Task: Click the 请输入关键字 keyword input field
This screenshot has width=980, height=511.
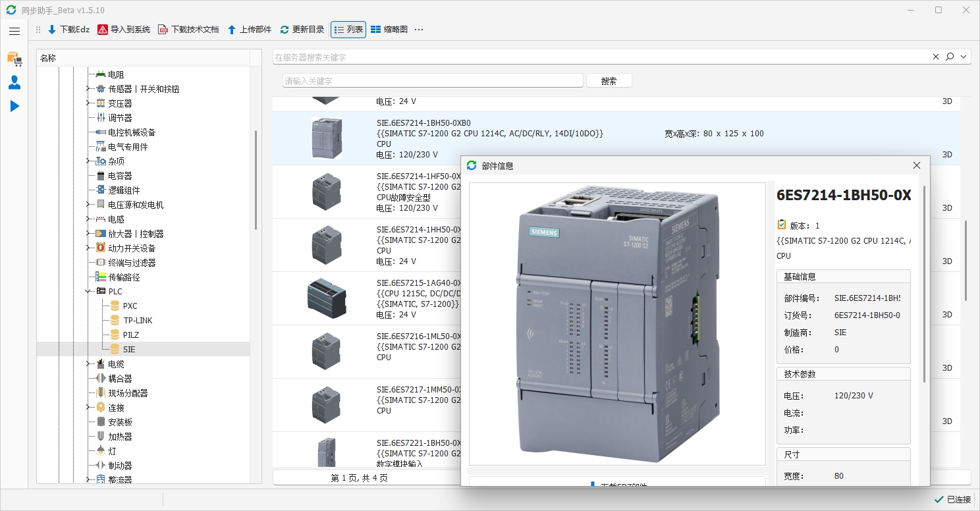Action: [433, 81]
